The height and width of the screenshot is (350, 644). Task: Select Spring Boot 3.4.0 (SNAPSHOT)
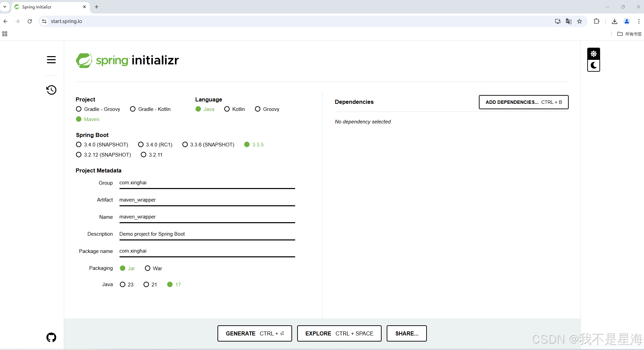point(102,145)
